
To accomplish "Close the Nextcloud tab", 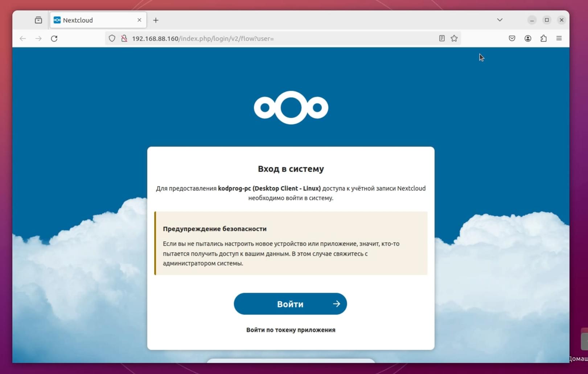I will click(x=139, y=20).
